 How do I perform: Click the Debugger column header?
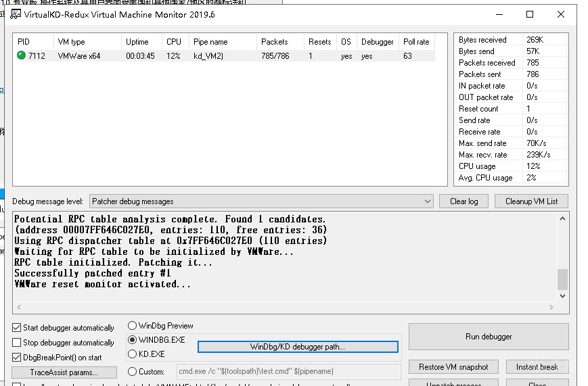coord(378,42)
